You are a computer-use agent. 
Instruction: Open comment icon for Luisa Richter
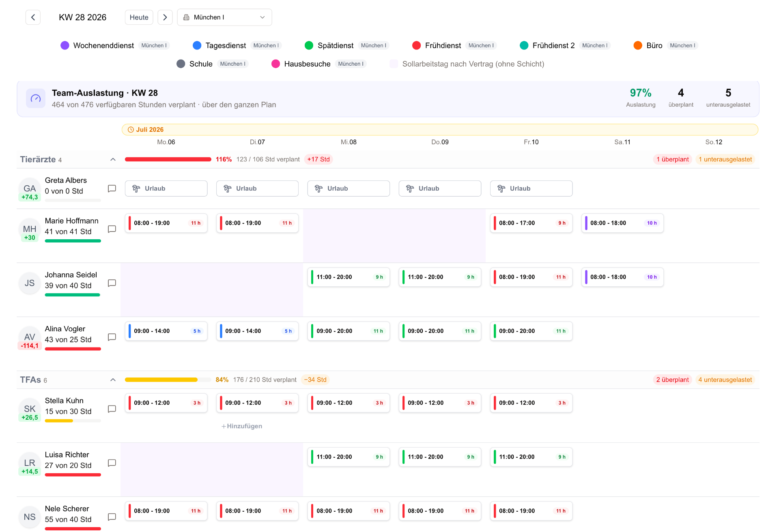click(112, 463)
